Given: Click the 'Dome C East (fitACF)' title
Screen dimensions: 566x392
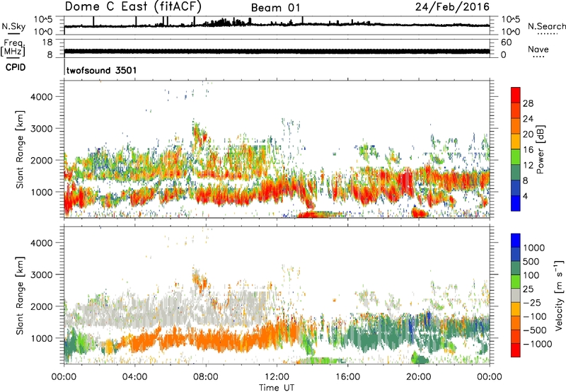Looking at the screenshot, I should (133, 6).
